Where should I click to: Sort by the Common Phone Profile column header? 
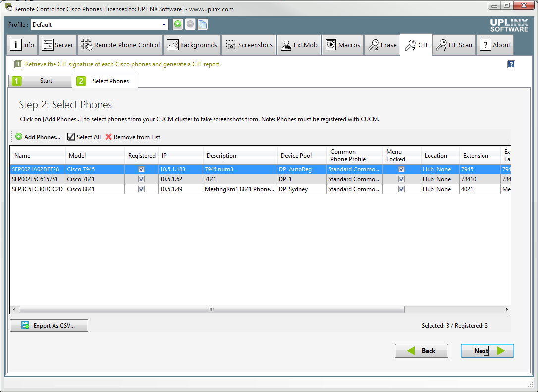(355, 155)
